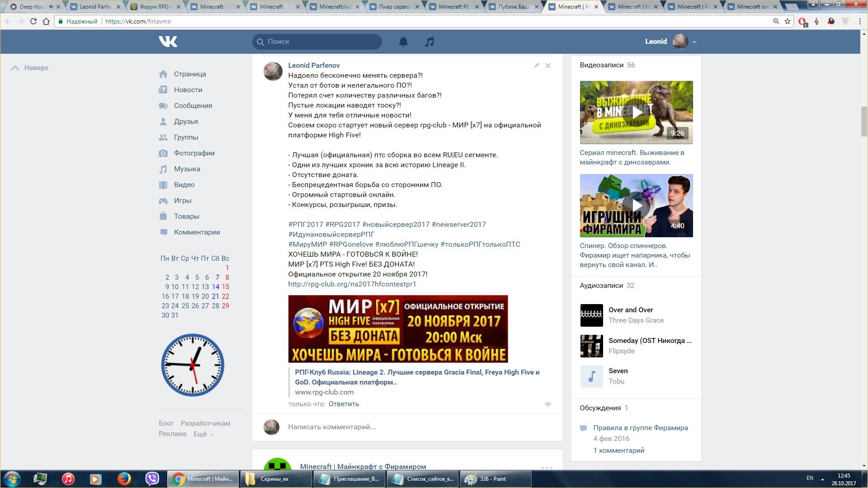Play Over and Over audio track
The image size is (868, 488).
point(591,315)
